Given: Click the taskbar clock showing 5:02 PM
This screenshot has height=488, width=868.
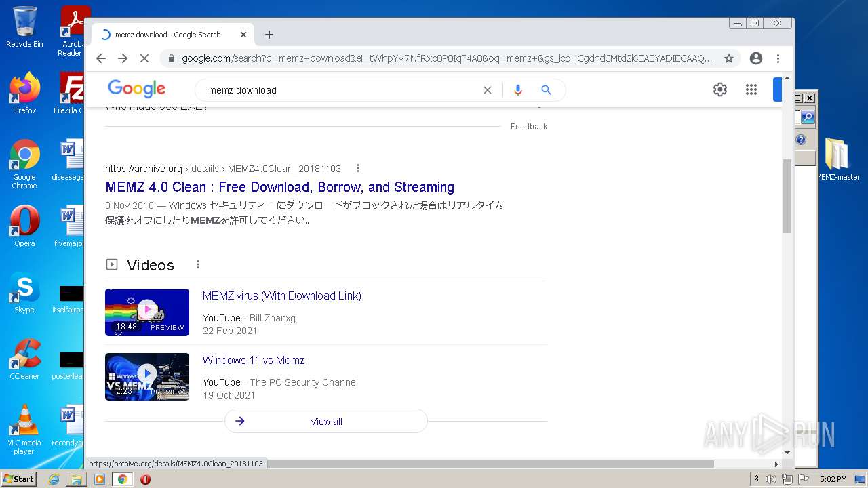Looking at the screenshot, I should point(833,479).
